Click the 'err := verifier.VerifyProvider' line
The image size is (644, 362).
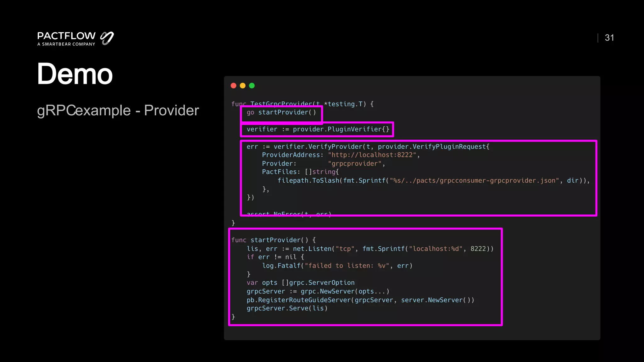pyautogui.click(x=368, y=147)
